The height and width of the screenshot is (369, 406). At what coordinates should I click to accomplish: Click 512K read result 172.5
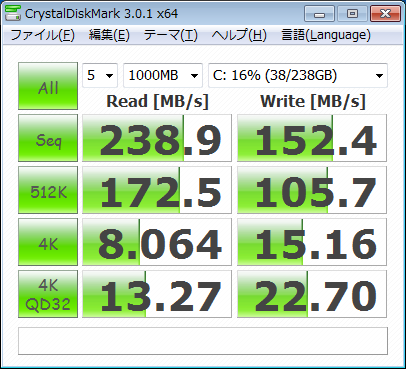pyautogui.click(x=157, y=190)
